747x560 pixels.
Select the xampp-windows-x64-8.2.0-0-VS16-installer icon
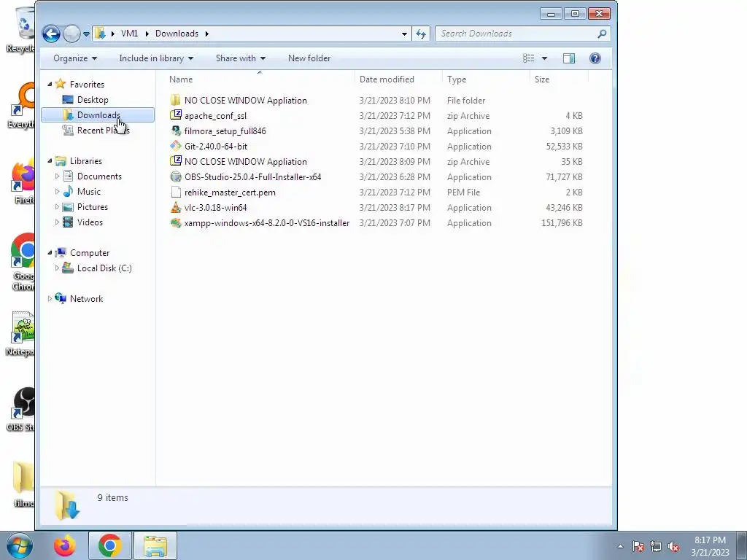tap(176, 222)
